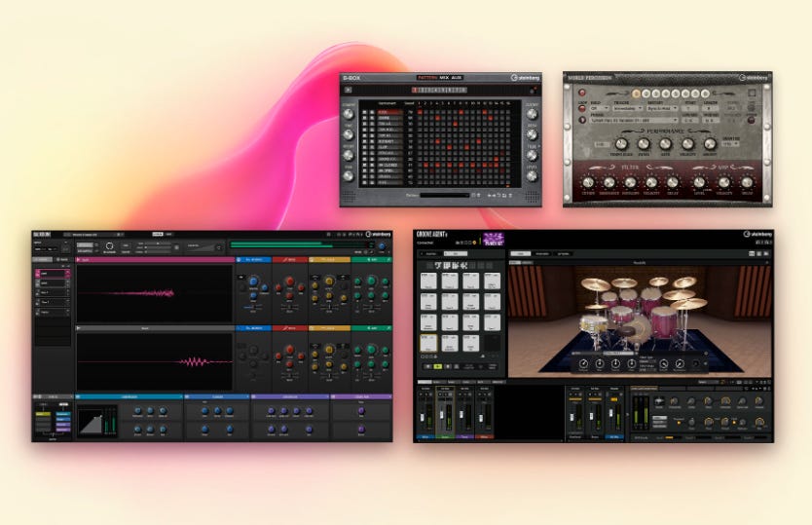Click the left crash cymbal in kit view
The image size is (812, 525).
point(596,284)
